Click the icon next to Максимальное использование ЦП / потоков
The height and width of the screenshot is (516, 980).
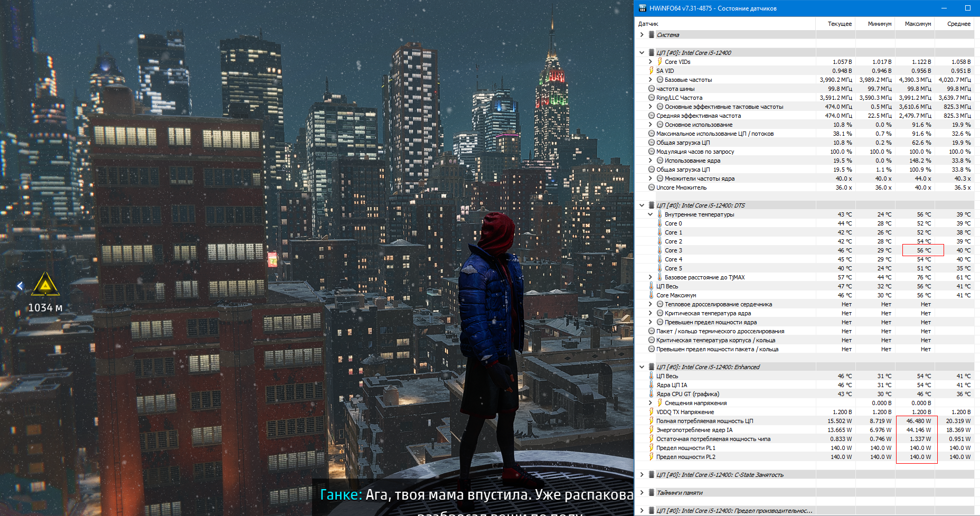click(652, 134)
